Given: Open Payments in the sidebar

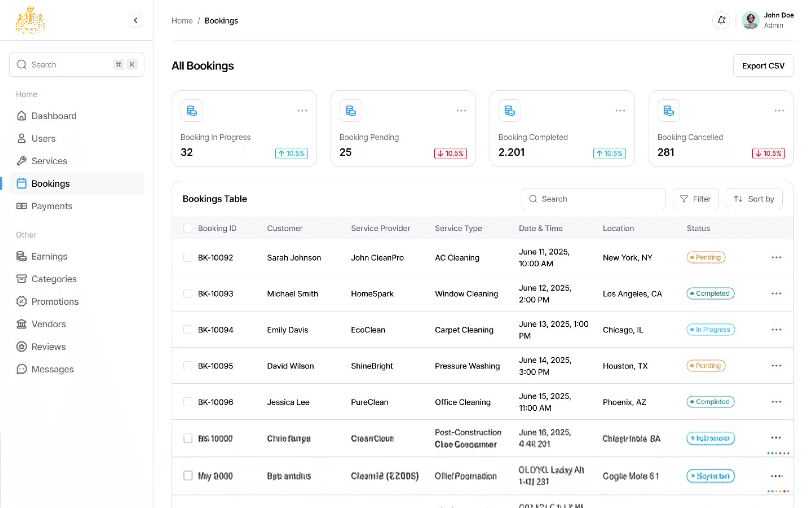Looking at the screenshot, I should point(77,206).
